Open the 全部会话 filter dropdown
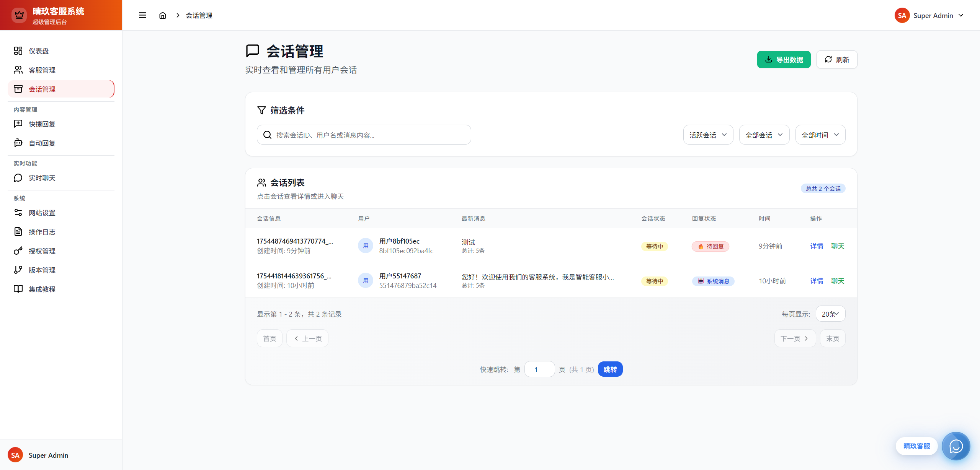 tap(764, 135)
